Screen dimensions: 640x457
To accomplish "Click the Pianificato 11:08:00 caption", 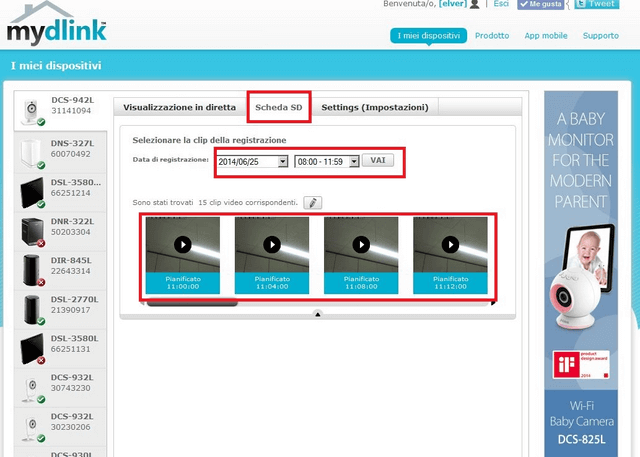I will [x=361, y=283].
